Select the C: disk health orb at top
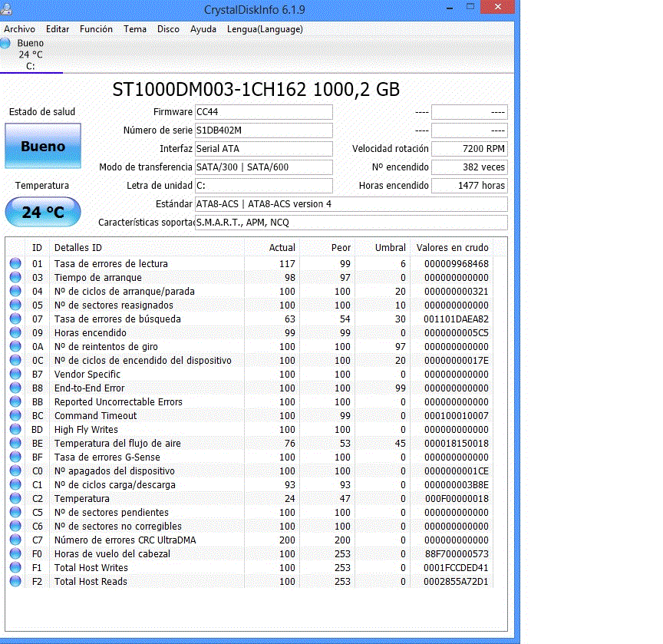This screenshot has height=644, width=663. click(6, 44)
